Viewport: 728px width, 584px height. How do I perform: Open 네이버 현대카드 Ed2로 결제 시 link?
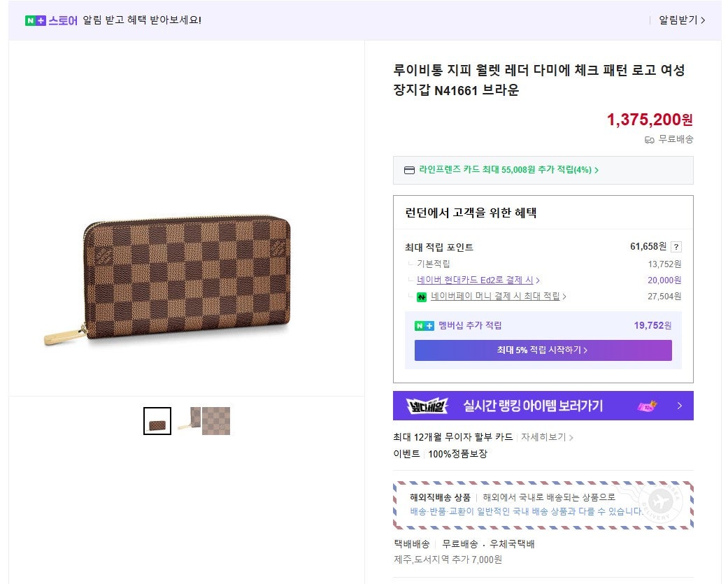[478, 280]
